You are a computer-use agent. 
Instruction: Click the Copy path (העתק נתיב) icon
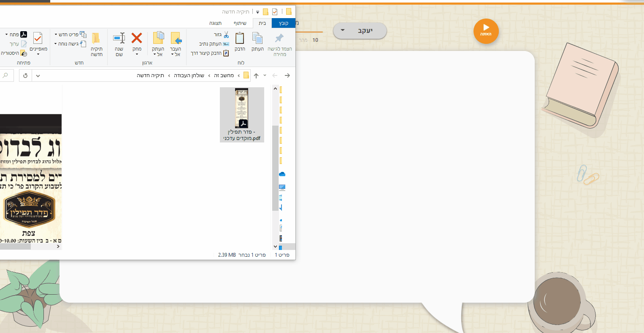click(226, 44)
